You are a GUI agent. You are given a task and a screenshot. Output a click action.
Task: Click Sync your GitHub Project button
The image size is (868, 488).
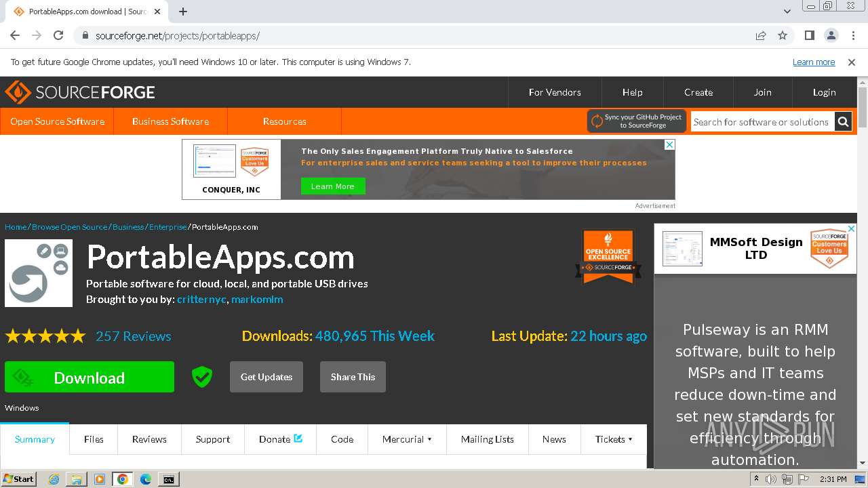click(x=637, y=121)
